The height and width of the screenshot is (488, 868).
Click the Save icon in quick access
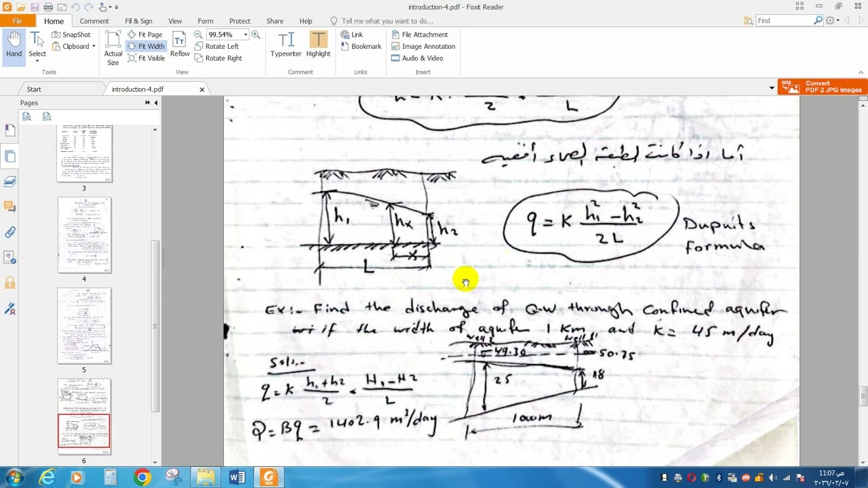coord(34,7)
